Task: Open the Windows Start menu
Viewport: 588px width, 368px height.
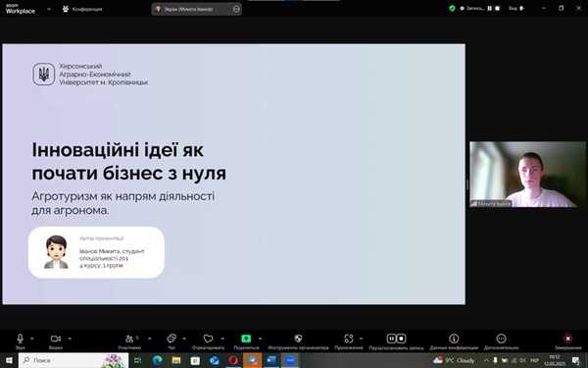Action: click(x=9, y=360)
